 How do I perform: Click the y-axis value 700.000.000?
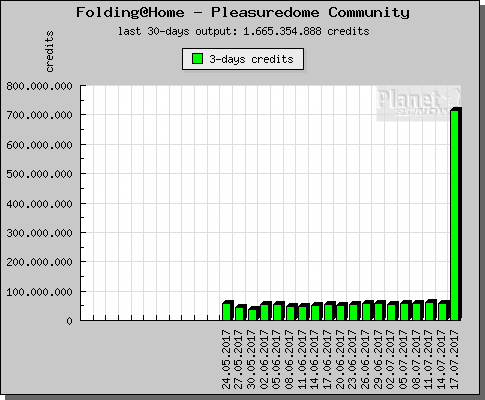coord(39,115)
